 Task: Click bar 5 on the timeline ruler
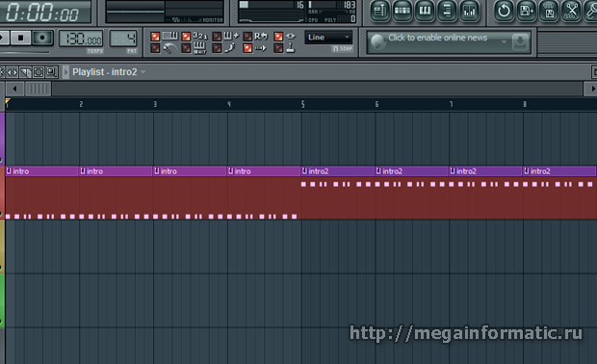click(302, 104)
